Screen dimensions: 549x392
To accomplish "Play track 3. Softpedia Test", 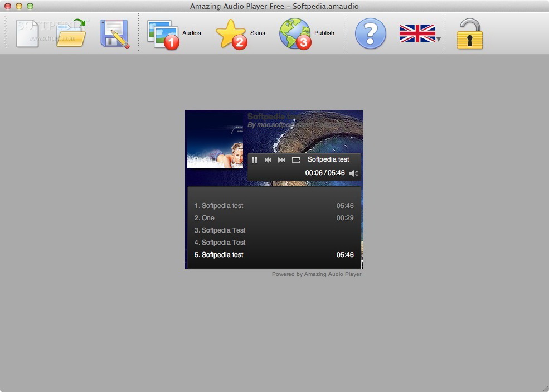I will [x=274, y=230].
